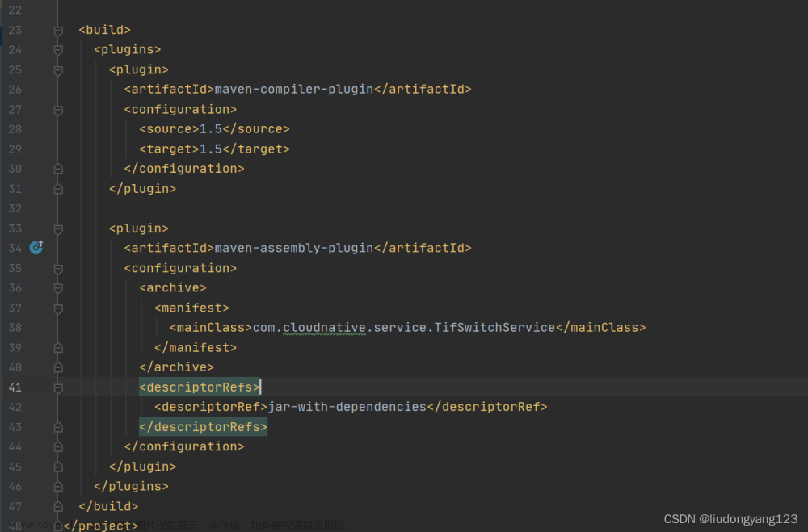808x532 pixels.
Task: Click fold end marker for </build> line 47
Action: point(58,507)
